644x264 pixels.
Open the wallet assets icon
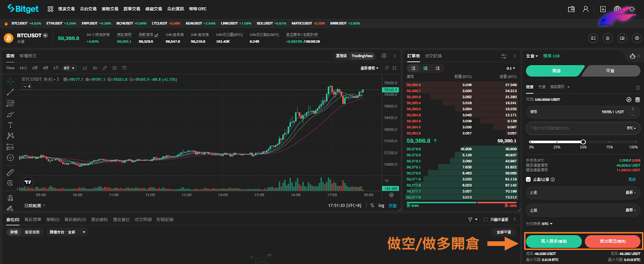click(x=571, y=9)
